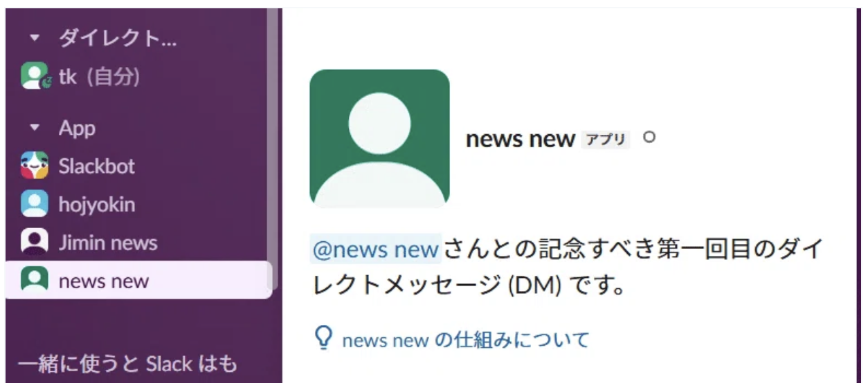Open the news new の仕組みについて link
Image resolution: width=868 pixels, height=383 pixels.
point(465,340)
